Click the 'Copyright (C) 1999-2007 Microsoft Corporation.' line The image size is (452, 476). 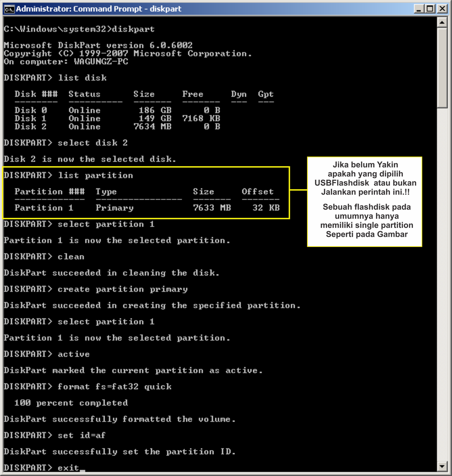[128, 54]
